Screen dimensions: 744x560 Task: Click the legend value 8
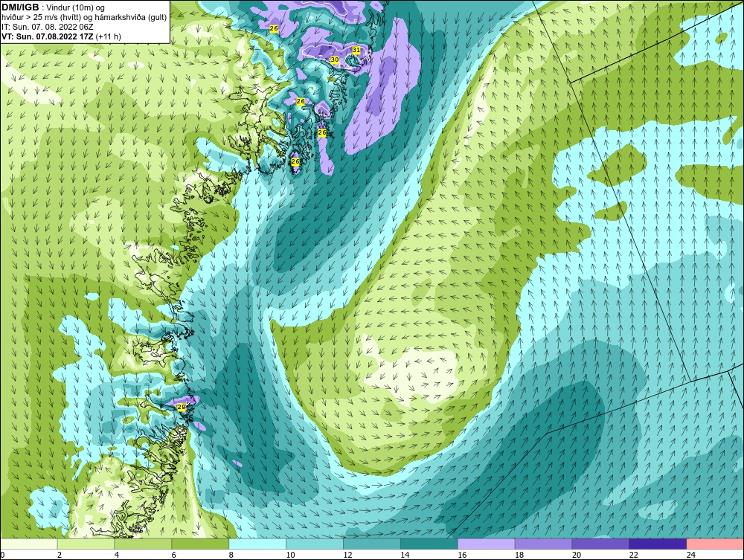231,555
